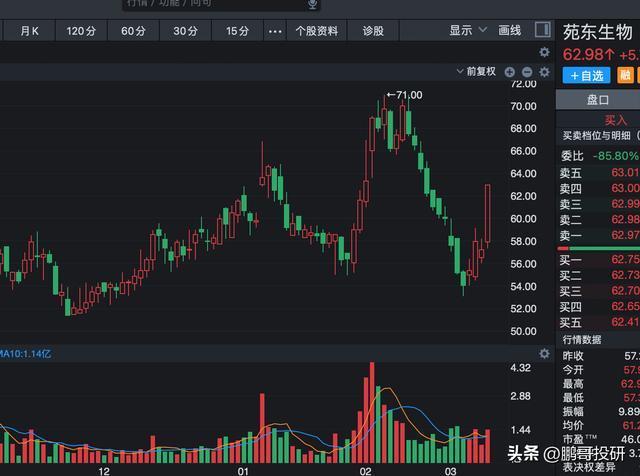
Task: Open the 诊股 stock diagnosis button
Action: coord(373,31)
